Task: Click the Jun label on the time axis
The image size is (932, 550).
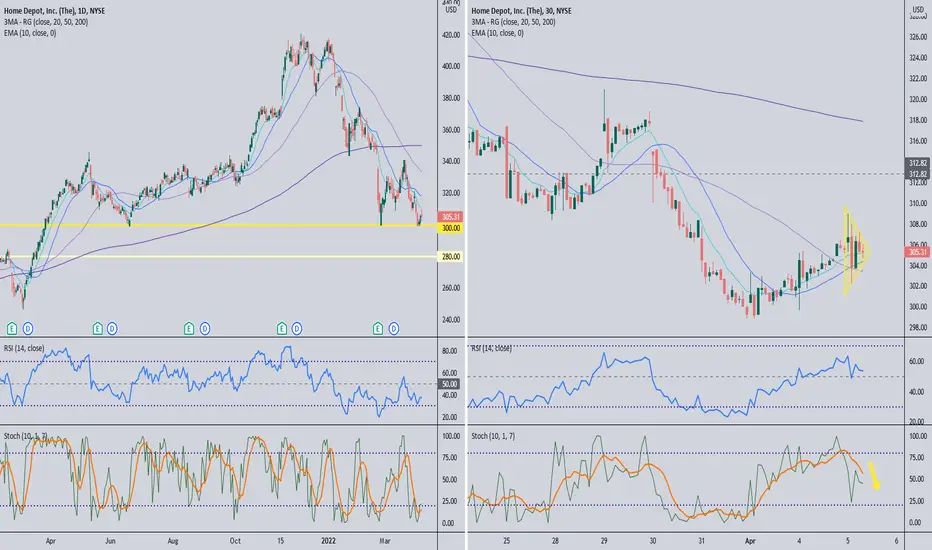Action: click(110, 541)
